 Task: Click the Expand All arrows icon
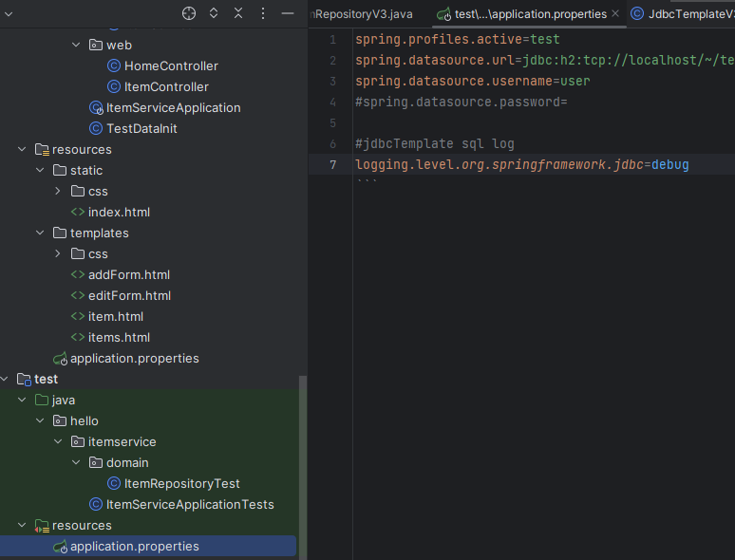[x=214, y=13]
